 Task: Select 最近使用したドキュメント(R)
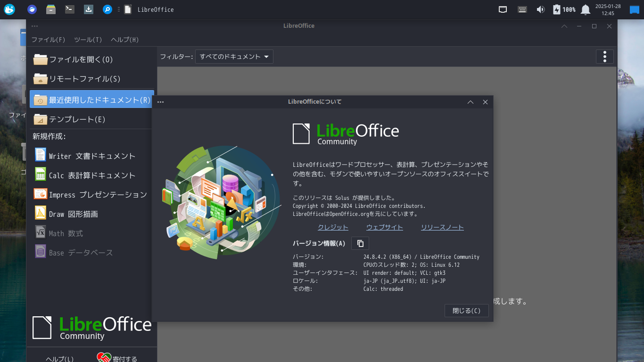point(91,99)
